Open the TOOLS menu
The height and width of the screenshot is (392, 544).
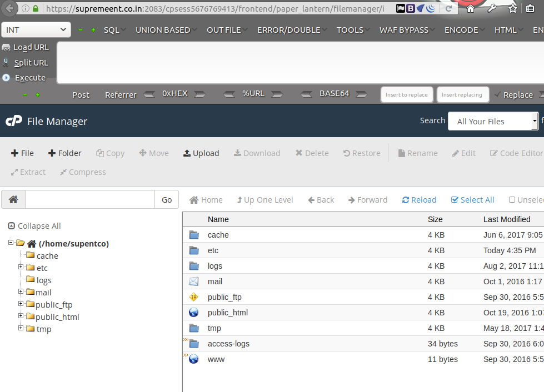[353, 30]
